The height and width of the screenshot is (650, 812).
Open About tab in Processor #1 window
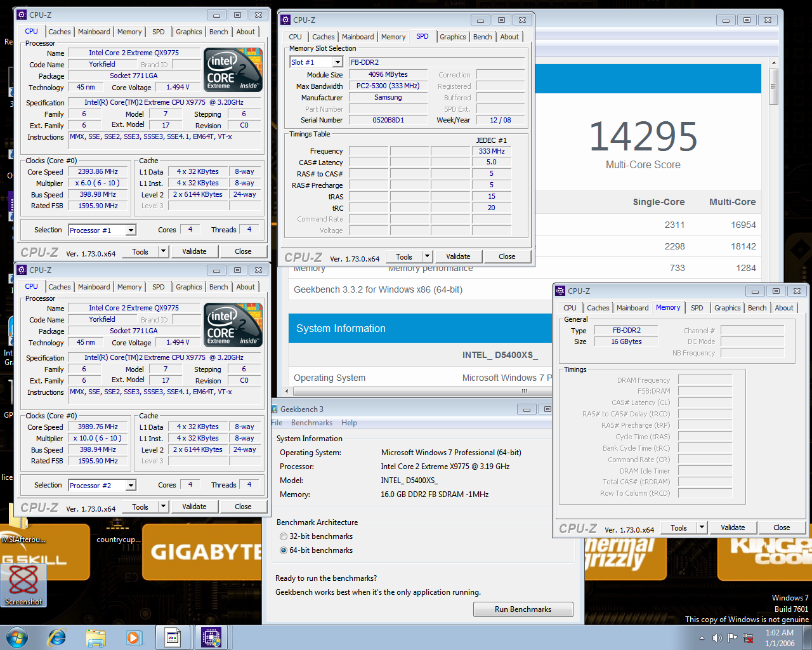(246, 32)
